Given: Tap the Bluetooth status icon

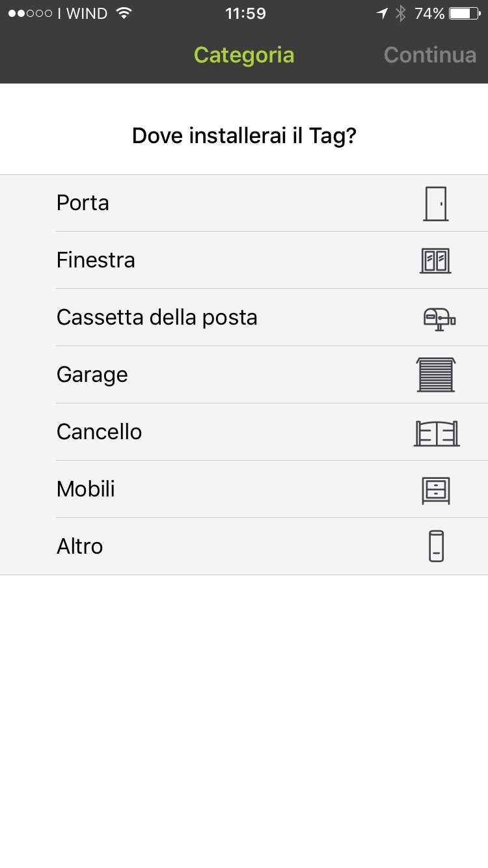Looking at the screenshot, I should click(x=401, y=14).
